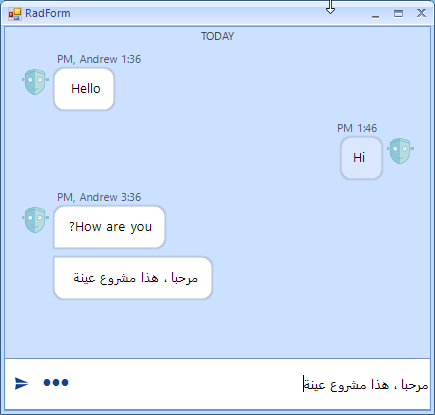Click the avatar next to the Hi message
Screen dimensions: 435x415
click(x=400, y=151)
